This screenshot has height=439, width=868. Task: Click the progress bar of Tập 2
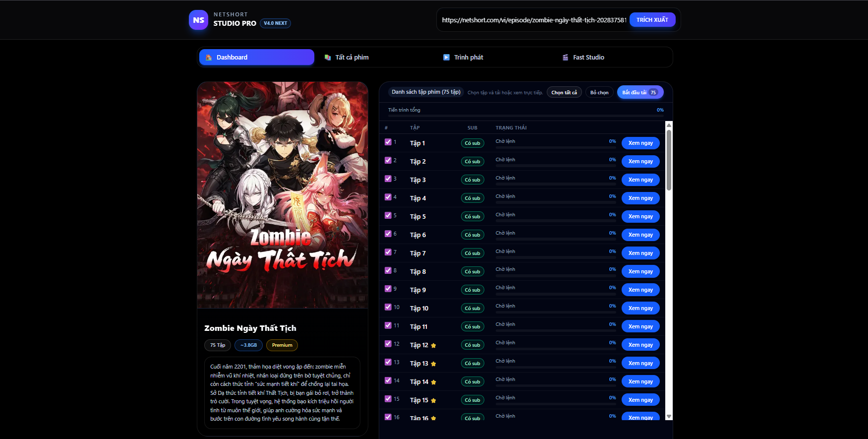pyautogui.click(x=556, y=165)
